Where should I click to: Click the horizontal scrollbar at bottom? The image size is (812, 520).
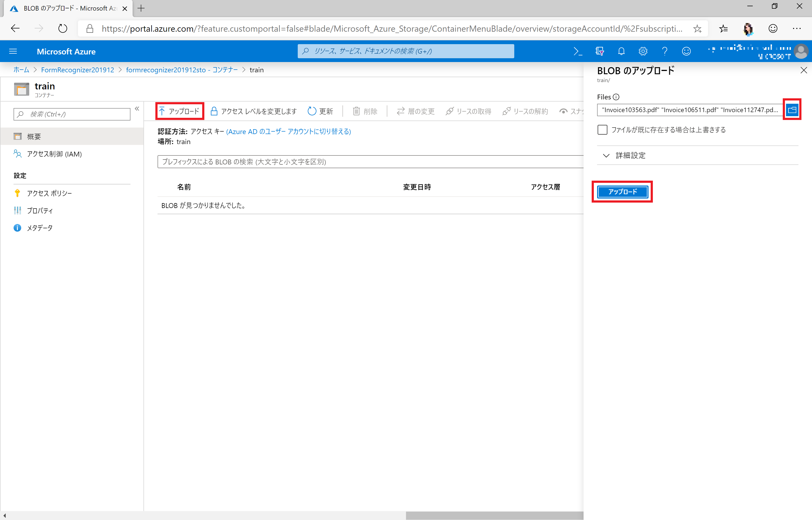[494, 515]
